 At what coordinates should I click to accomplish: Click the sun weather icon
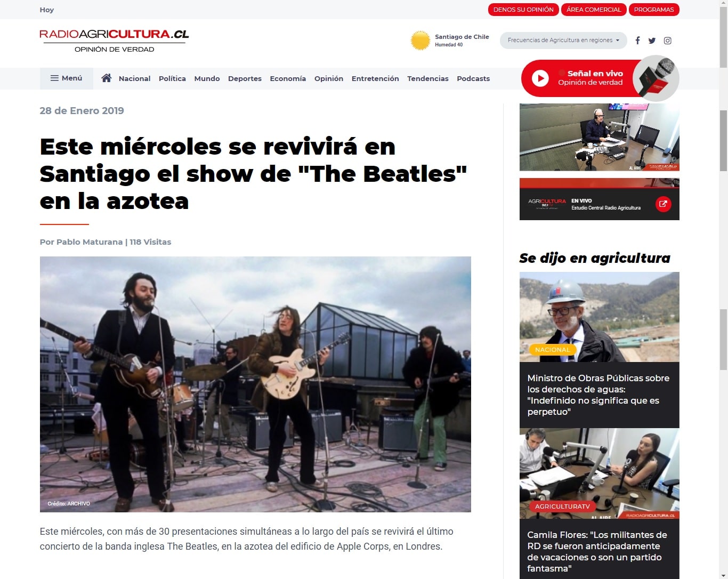coord(420,41)
